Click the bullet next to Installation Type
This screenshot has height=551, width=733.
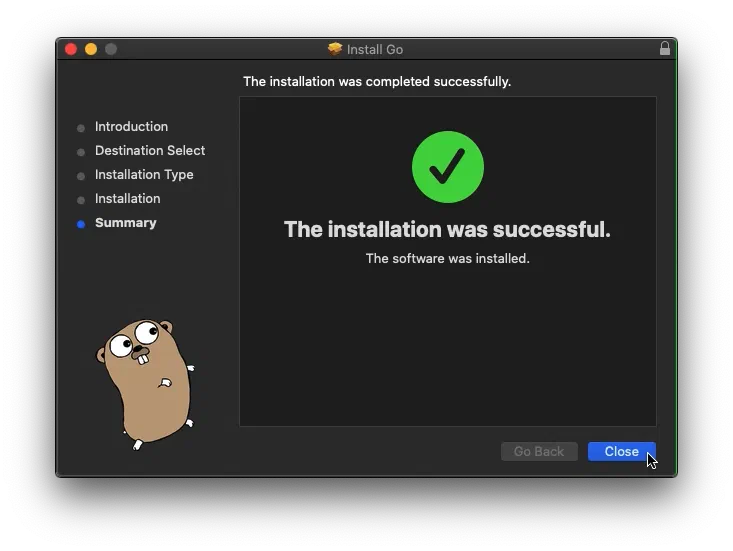pyautogui.click(x=81, y=176)
